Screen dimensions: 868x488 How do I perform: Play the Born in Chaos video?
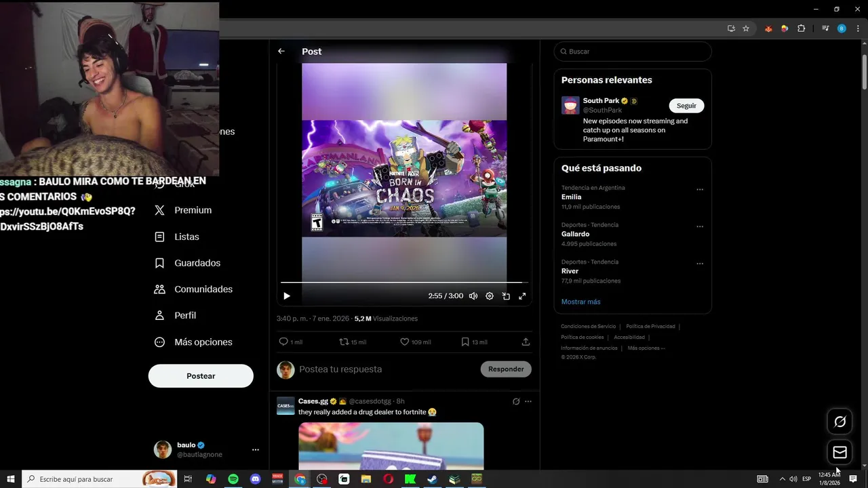pos(286,296)
